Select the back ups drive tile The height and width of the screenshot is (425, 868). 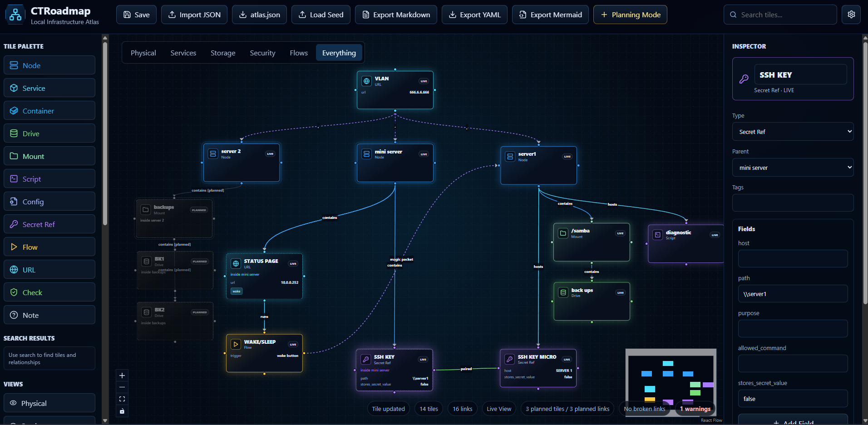(592, 301)
